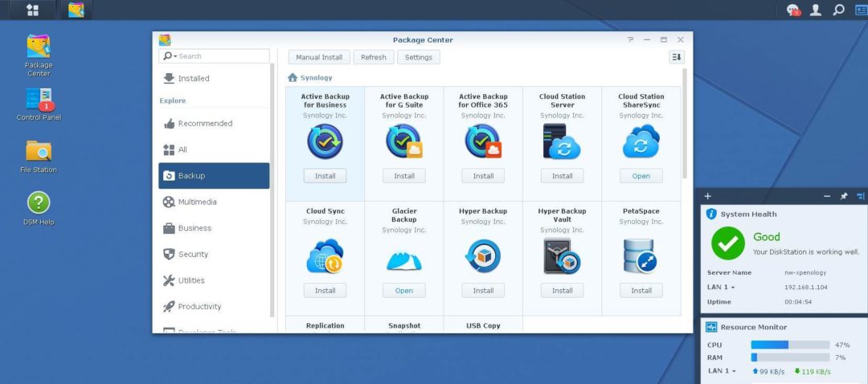Install Active Backup for Business
Screen dimensions: 868x384
click(x=325, y=176)
